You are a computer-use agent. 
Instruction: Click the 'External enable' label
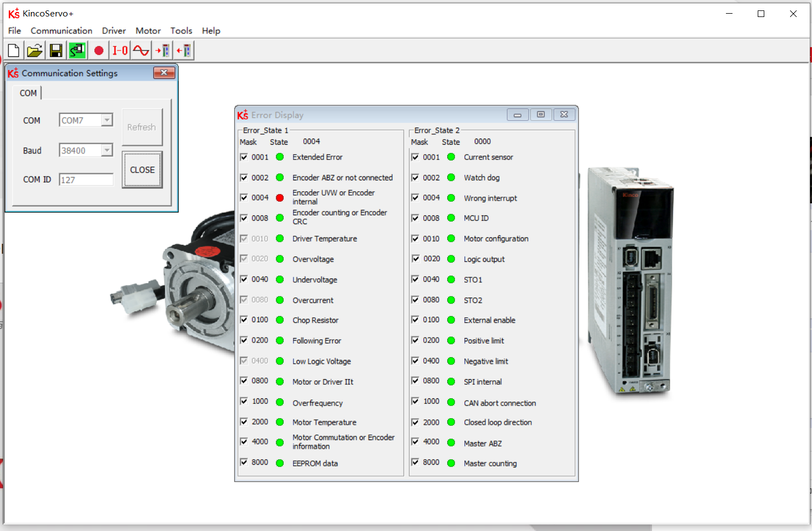click(x=490, y=320)
